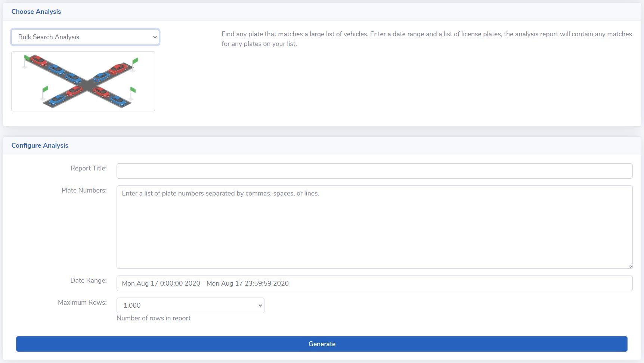Focus the Report Title input field
This screenshot has width=644, height=363.
tap(374, 171)
